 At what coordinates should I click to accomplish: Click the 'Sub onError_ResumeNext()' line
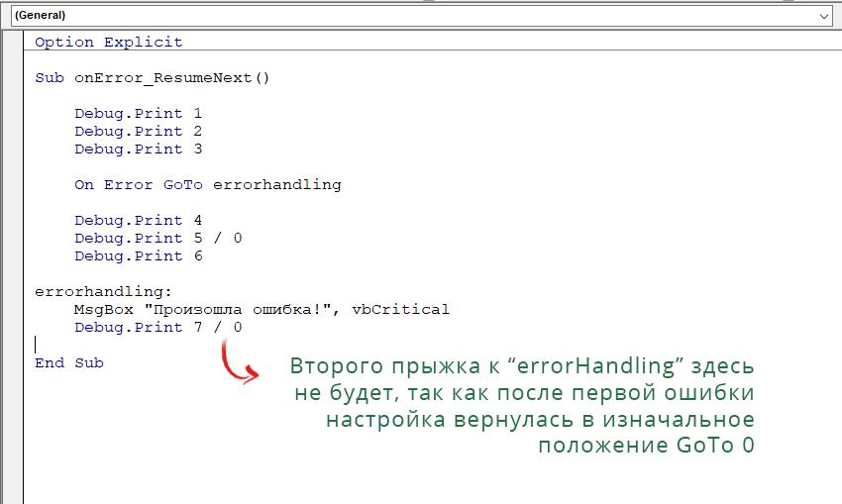coord(152,78)
